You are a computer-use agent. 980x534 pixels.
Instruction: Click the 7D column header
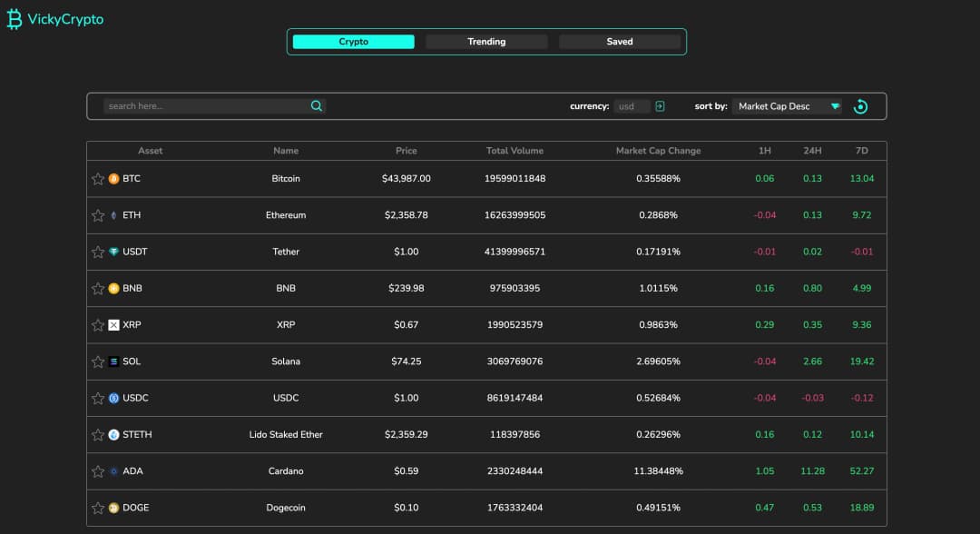[x=862, y=151]
